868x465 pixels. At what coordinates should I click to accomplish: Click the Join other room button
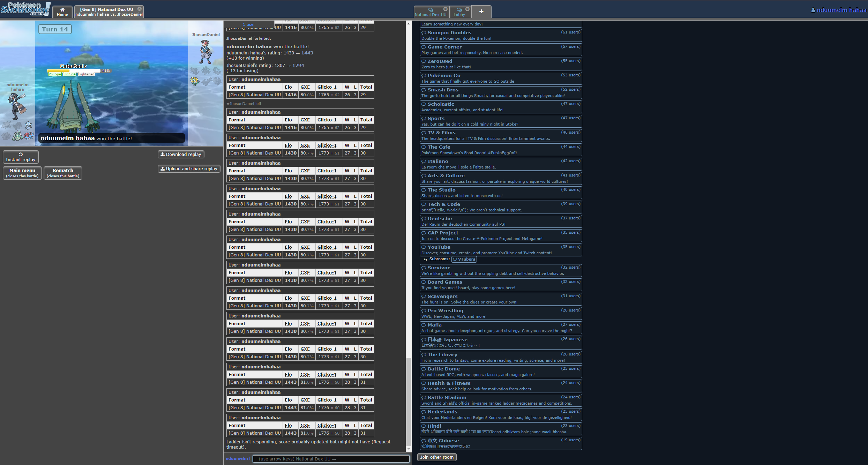[437, 457]
